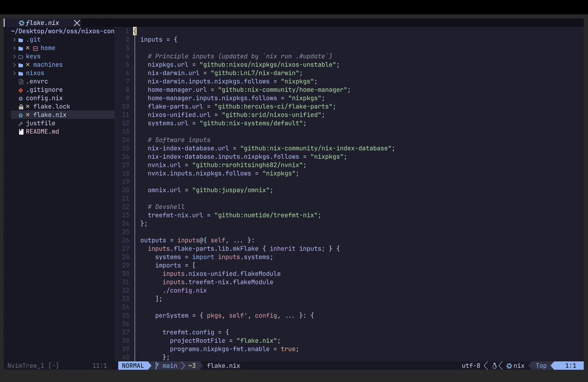588x382 pixels.
Task: Open the .git folder entry
Action: pyautogui.click(x=33, y=40)
